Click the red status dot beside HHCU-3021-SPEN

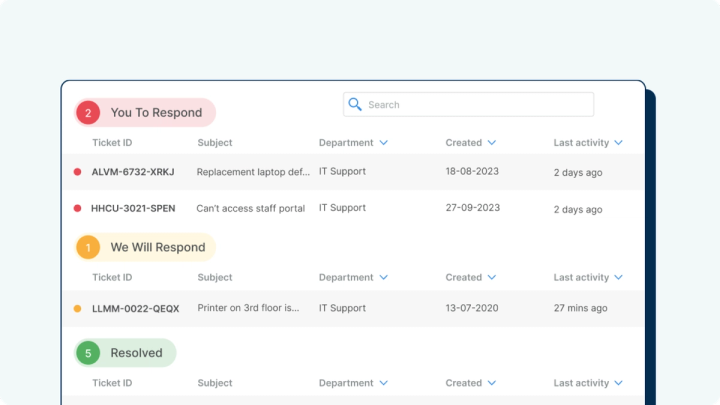pyautogui.click(x=78, y=208)
